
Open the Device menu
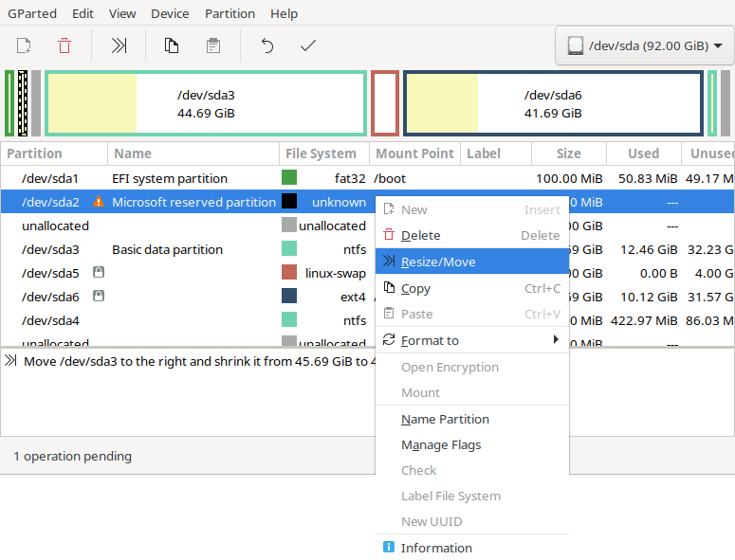tap(170, 13)
